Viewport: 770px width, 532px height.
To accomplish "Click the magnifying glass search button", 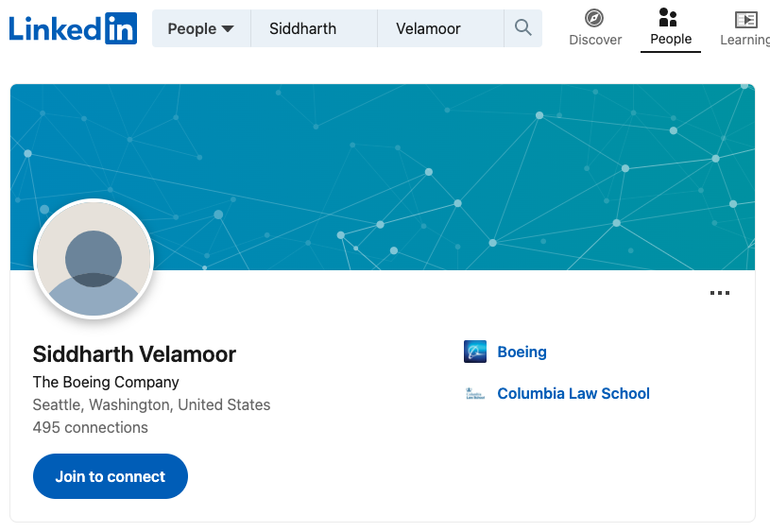I will pyautogui.click(x=523, y=28).
